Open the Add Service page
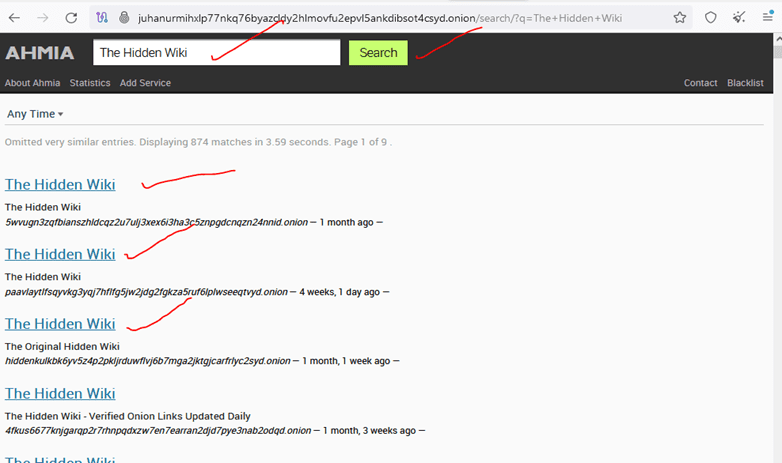The image size is (782, 463). click(x=145, y=83)
